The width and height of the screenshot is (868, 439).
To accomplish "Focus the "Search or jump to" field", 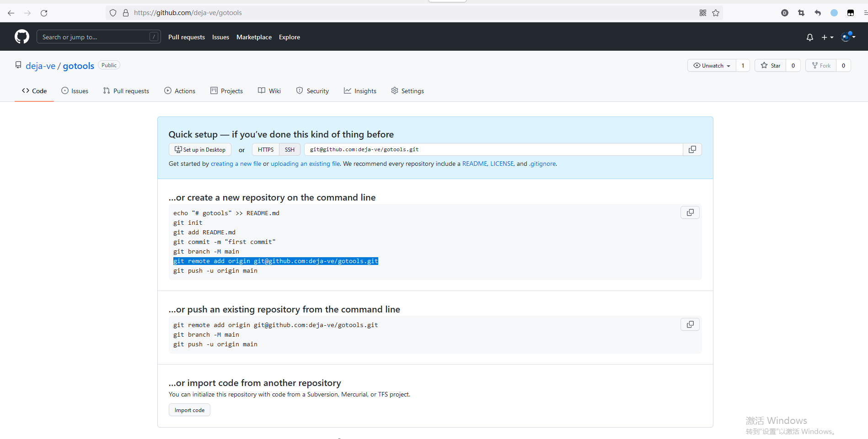I will [x=94, y=37].
